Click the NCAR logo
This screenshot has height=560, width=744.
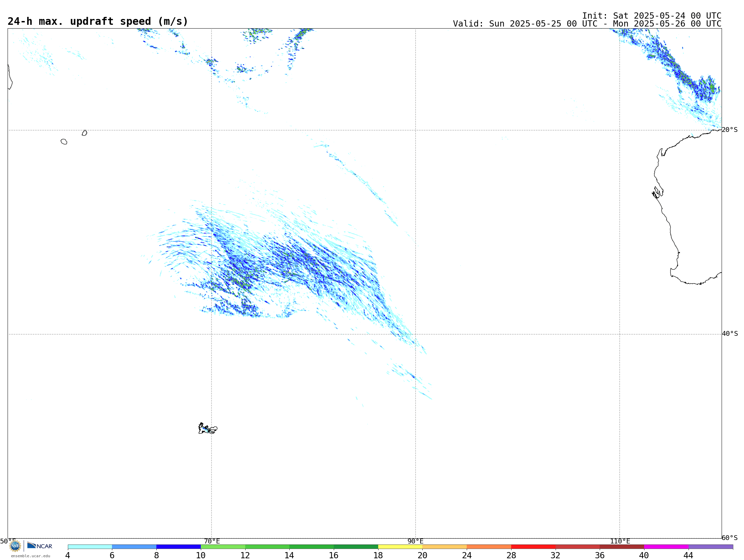40,546
